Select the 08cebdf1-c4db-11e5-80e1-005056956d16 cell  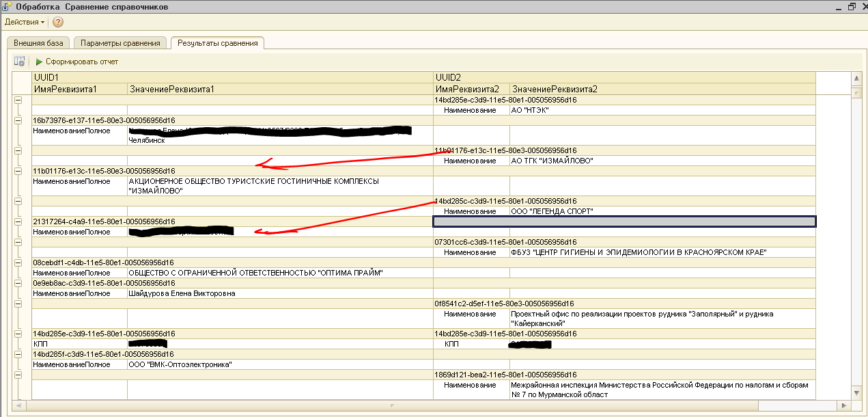[x=232, y=263]
